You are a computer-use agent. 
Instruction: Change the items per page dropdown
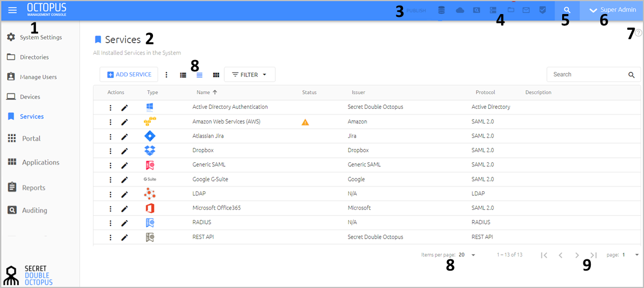tap(467, 255)
